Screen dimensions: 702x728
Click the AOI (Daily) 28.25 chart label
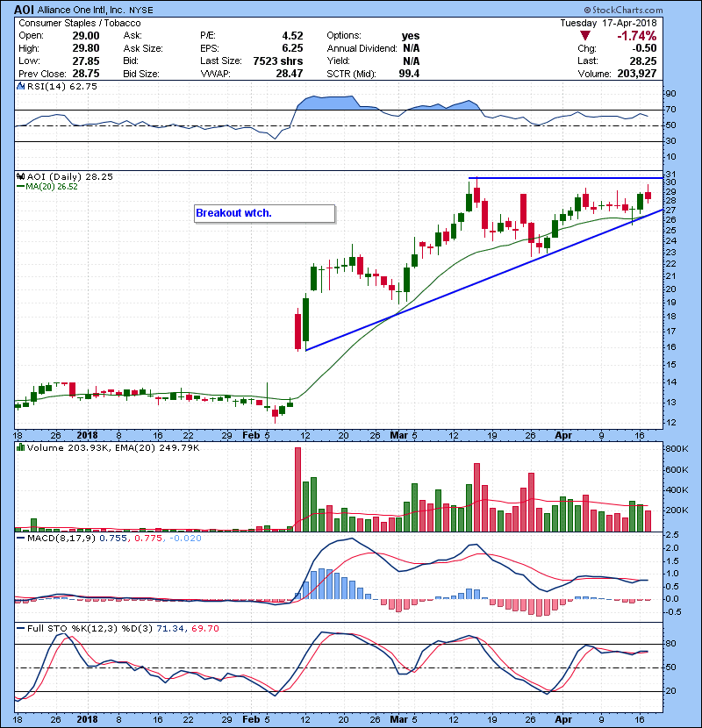(69, 176)
